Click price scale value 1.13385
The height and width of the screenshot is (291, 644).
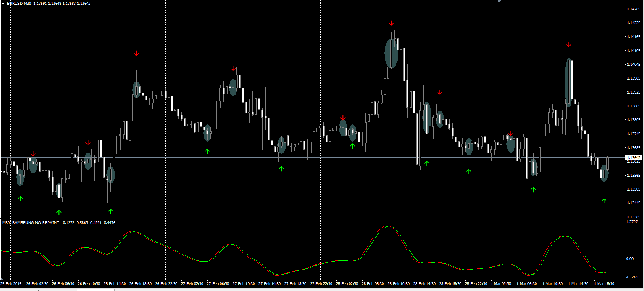634,217
